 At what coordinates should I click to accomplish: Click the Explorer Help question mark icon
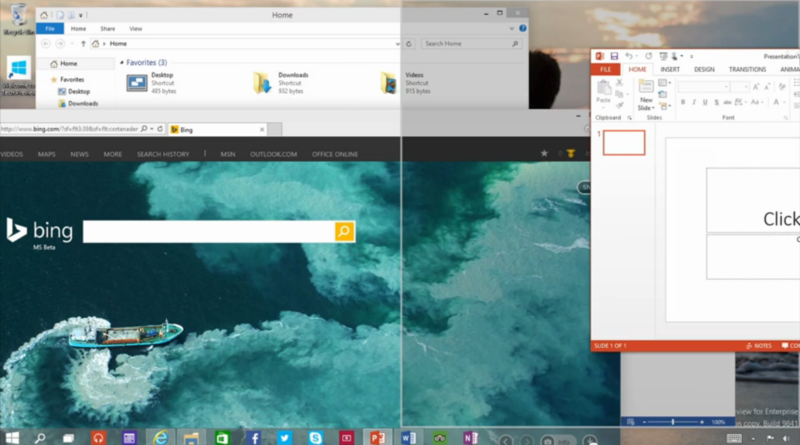pos(522,29)
